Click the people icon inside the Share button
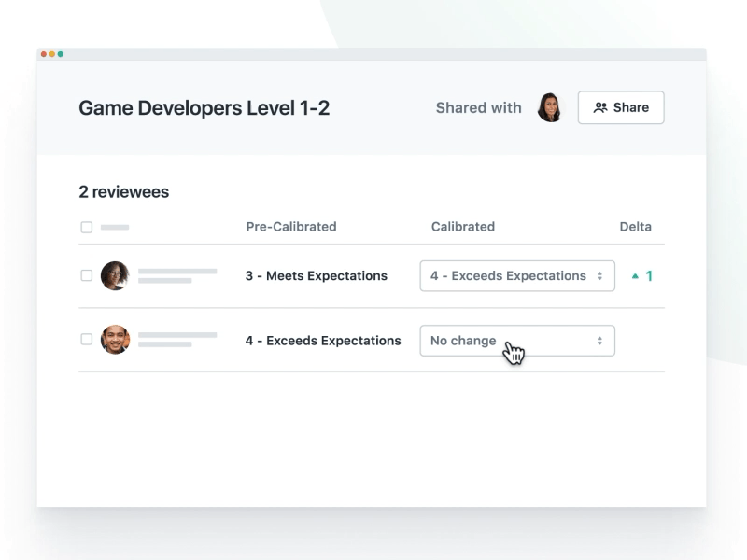The image size is (747, 560). [602, 107]
